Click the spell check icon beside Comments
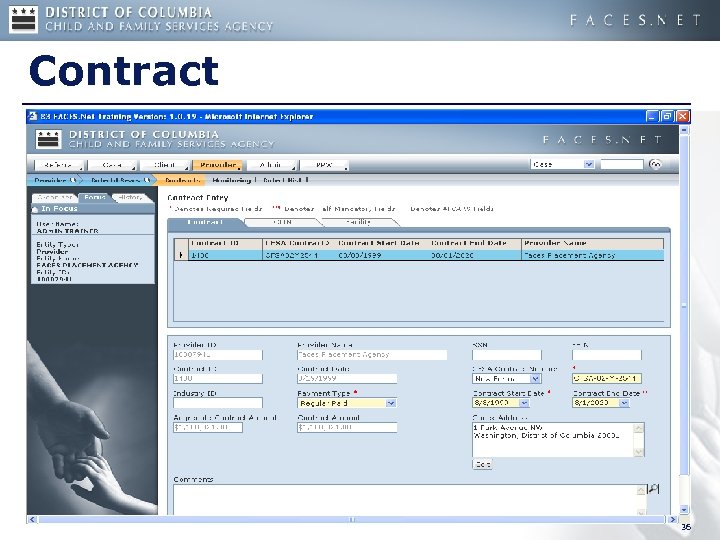The width and height of the screenshot is (720, 540). 653,489
